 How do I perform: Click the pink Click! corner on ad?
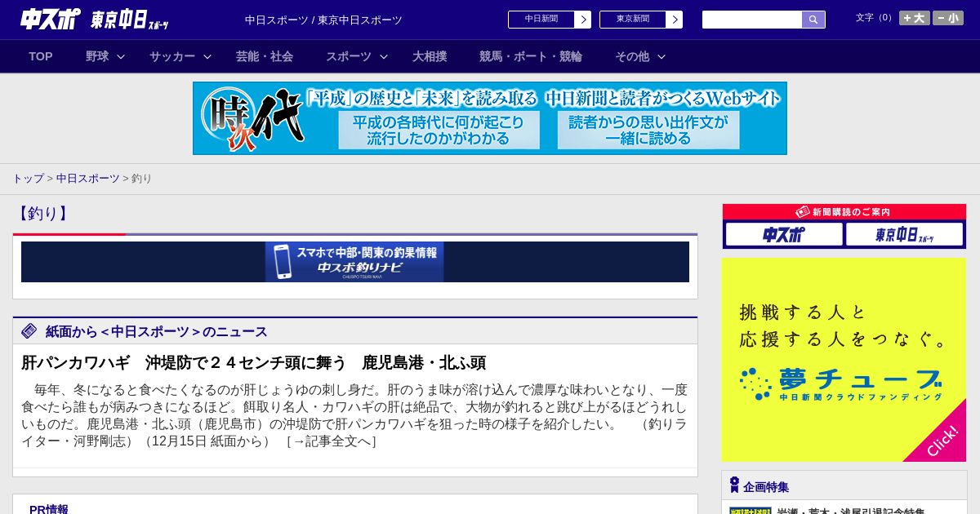(x=941, y=440)
